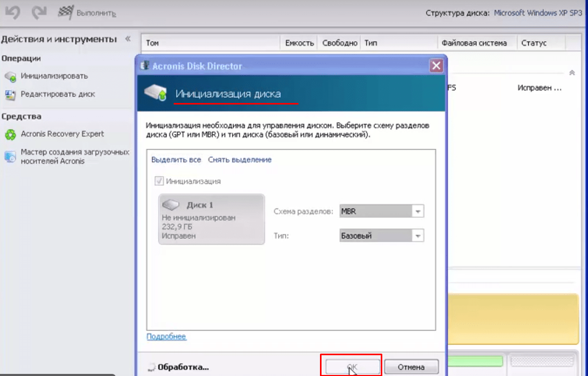Collapse the disk list section chevron

[572, 73]
